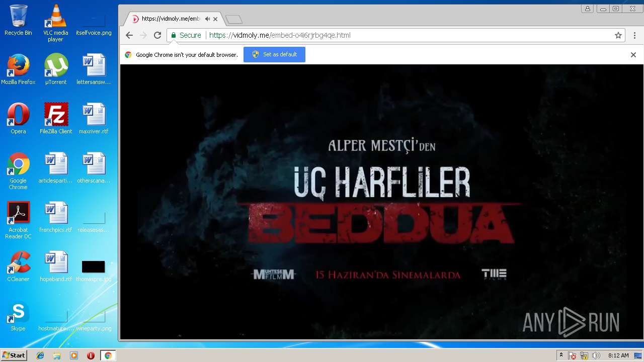Open the volume control in system tray
The image size is (644, 362).
pyautogui.click(x=596, y=355)
